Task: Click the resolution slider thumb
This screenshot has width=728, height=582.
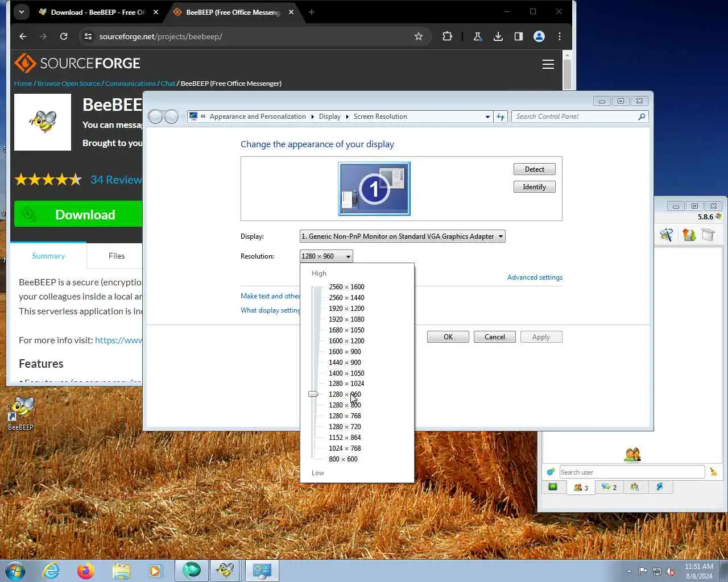Action: [x=313, y=394]
